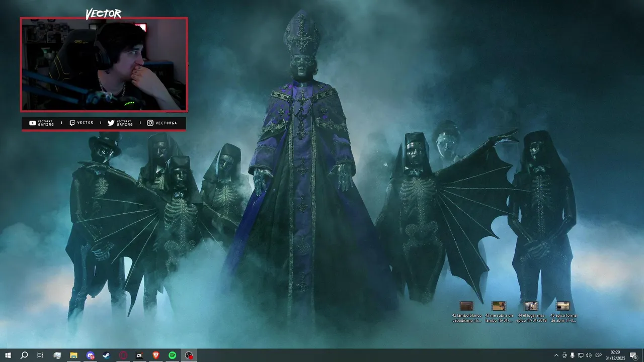Viewport: 644px width, 362px height.
Task: Open File Explorer folder icon in taskbar
Action: [x=73, y=355]
